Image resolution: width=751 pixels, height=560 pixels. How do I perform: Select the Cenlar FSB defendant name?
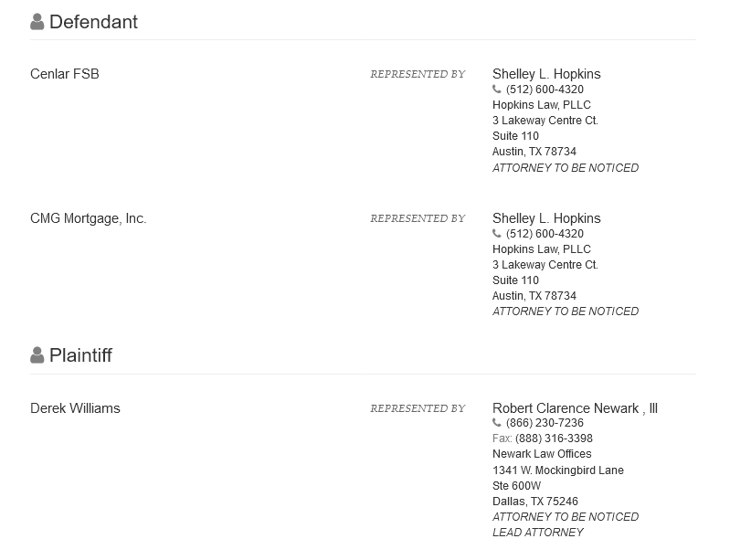pyautogui.click(x=65, y=74)
